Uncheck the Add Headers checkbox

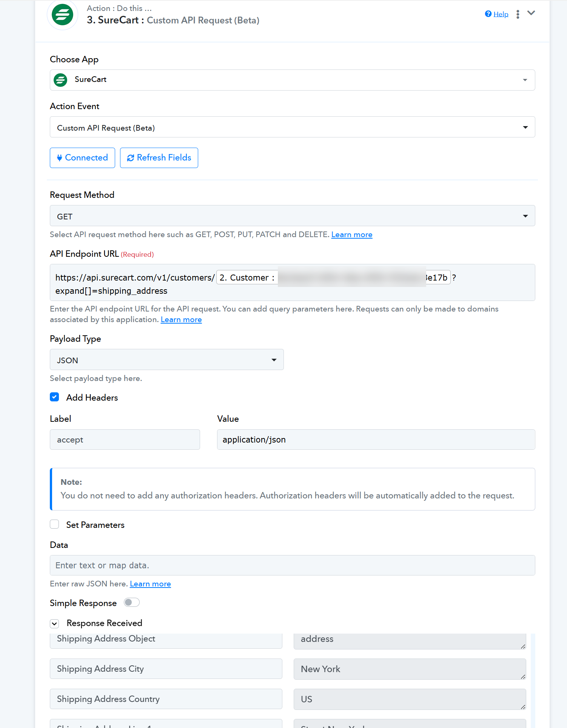click(54, 397)
